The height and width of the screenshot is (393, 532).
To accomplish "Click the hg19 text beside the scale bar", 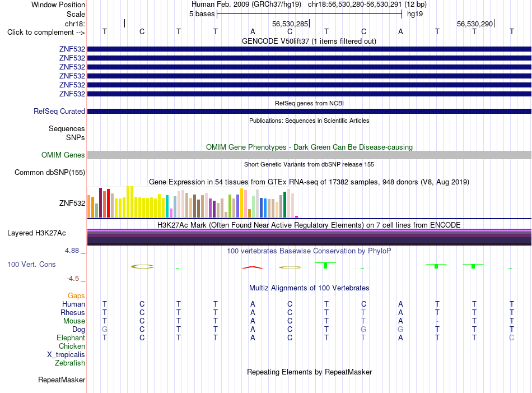I will pyautogui.click(x=414, y=14).
